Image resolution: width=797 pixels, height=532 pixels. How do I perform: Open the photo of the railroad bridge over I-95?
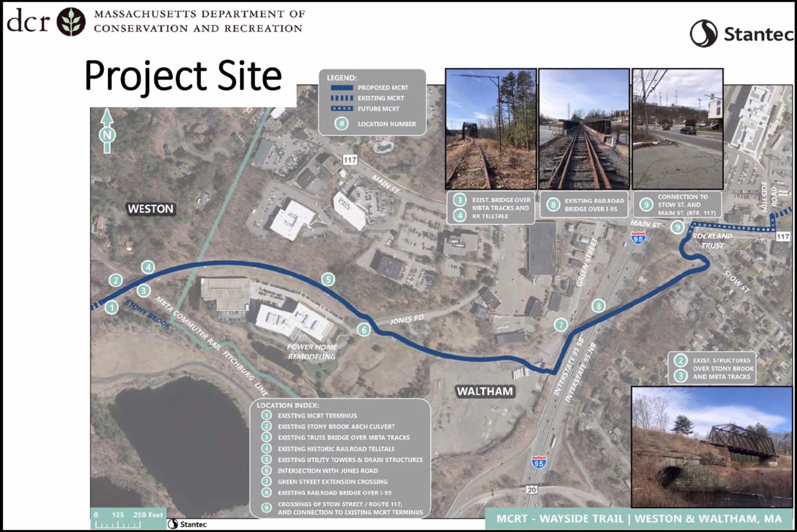click(584, 128)
